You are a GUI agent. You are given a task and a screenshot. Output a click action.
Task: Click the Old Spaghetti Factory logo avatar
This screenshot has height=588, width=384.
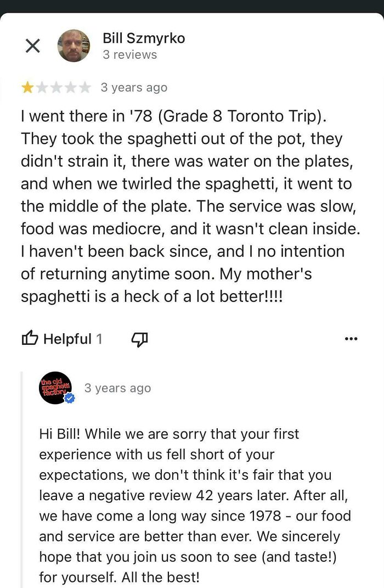(x=54, y=388)
